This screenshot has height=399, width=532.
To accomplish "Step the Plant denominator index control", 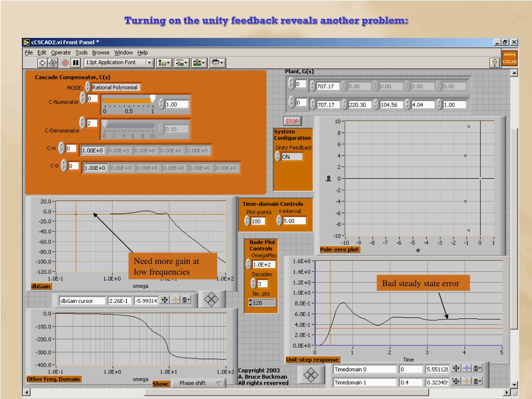I will (x=291, y=101).
